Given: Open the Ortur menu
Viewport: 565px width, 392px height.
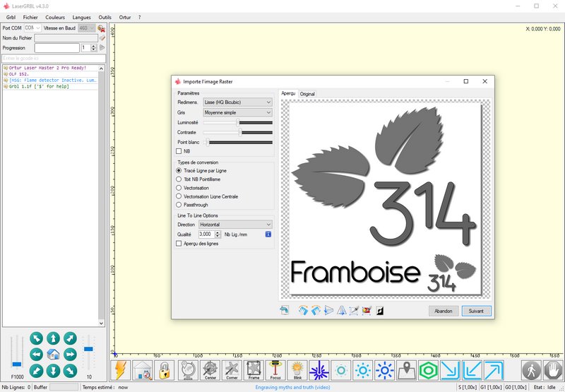Looking at the screenshot, I should 125,17.
